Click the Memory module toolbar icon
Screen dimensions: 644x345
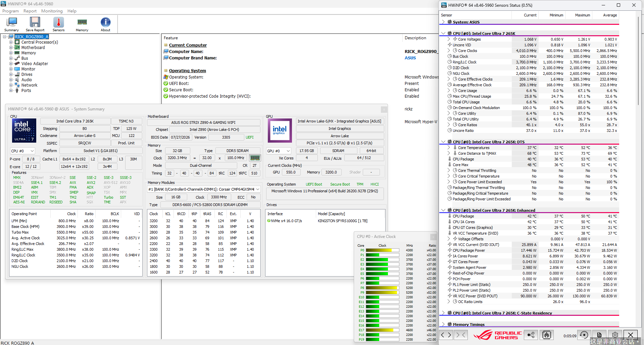tap(82, 24)
